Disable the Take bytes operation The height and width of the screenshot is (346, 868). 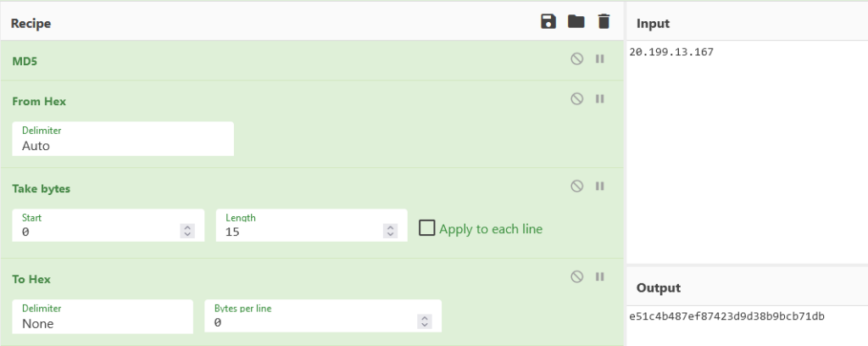point(577,187)
